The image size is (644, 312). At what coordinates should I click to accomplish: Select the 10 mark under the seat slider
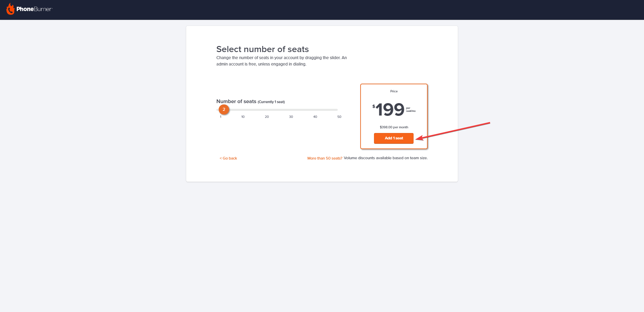click(243, 117)
